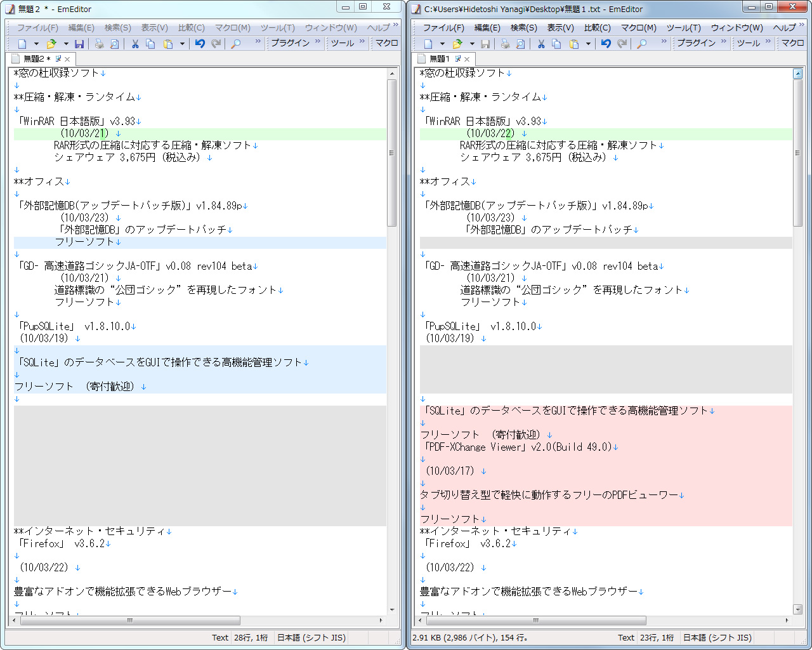Viewport: 812px width, 650px height.
Task: Expand Paste dropdown arrow in right window
Action: pyautogui.click(x=588, y=44)
